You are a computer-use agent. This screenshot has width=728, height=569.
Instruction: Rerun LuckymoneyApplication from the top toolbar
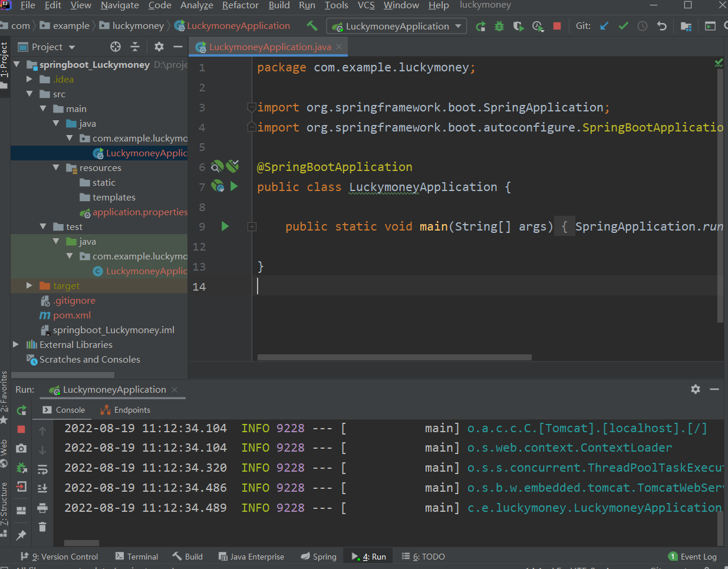481,26
